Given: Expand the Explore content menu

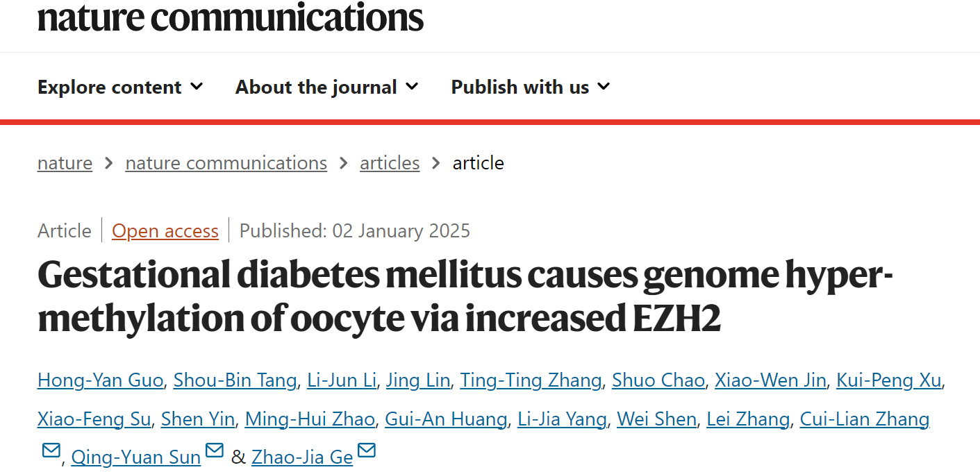Looking at the screenshot, I should click(120, 87).
